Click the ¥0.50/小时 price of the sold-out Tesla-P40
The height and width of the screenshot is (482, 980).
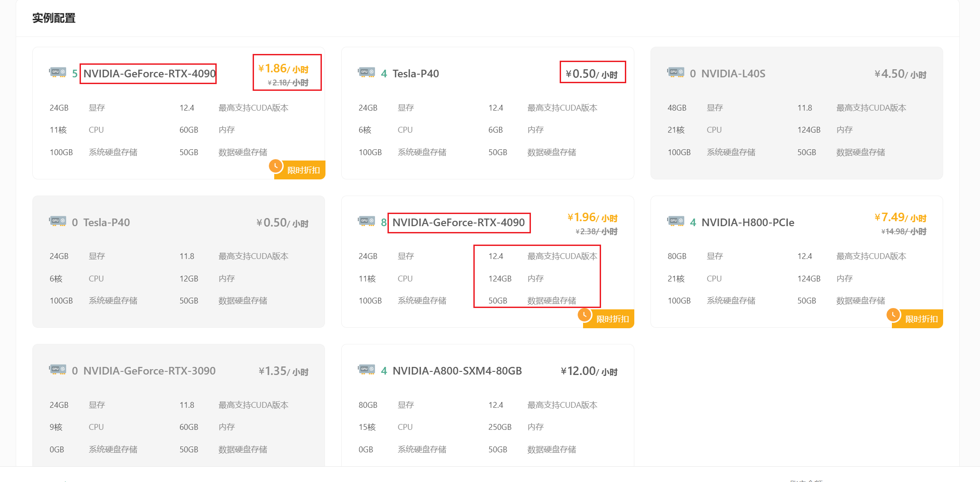click(282, 223)
